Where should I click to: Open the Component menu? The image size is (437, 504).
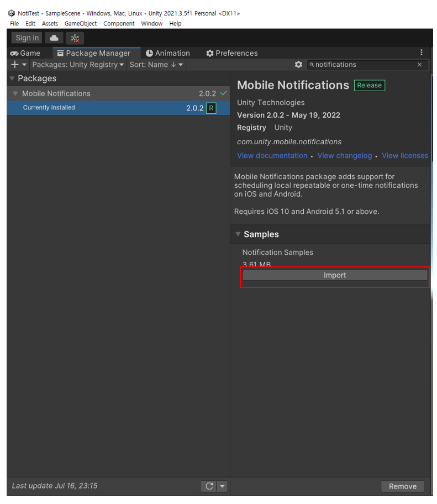coord(119,23)
